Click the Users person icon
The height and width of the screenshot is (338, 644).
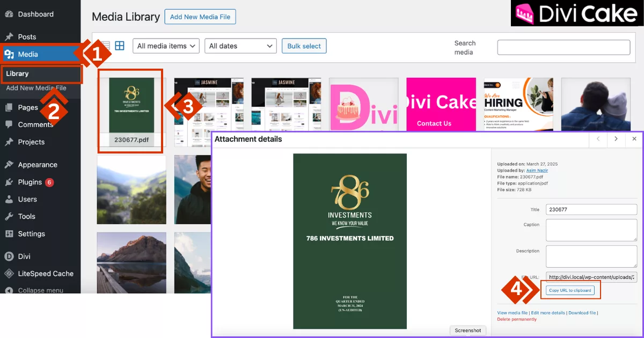(x=9, y=199)
